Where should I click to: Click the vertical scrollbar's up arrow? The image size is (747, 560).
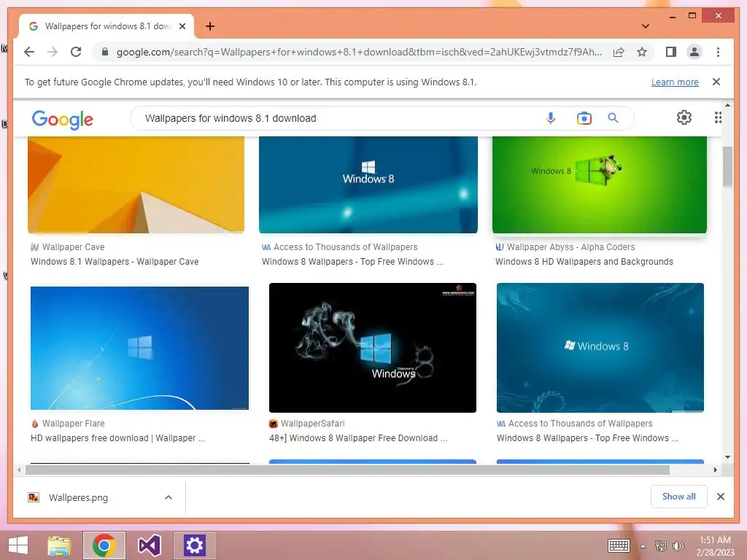pos(727,105)
